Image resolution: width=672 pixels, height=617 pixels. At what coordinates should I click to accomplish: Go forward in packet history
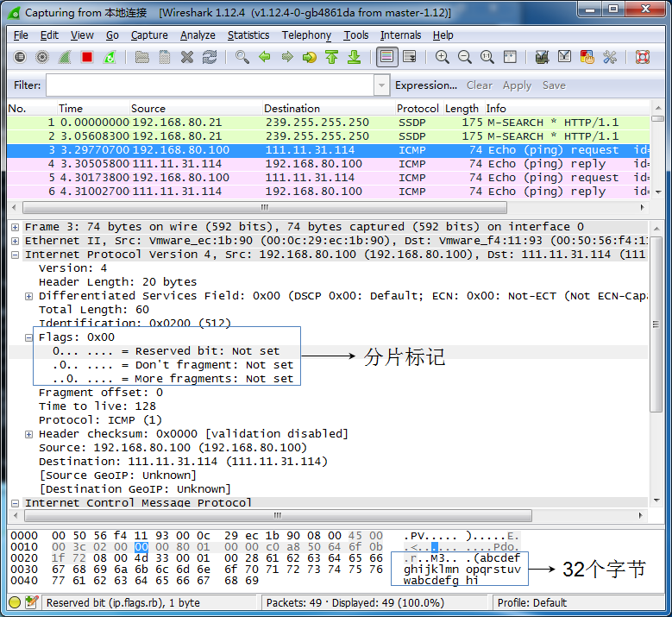(287, 57)
